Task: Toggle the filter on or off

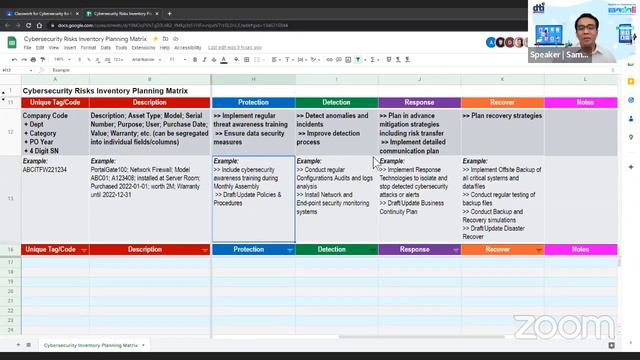Action: (x=358, y=60)
